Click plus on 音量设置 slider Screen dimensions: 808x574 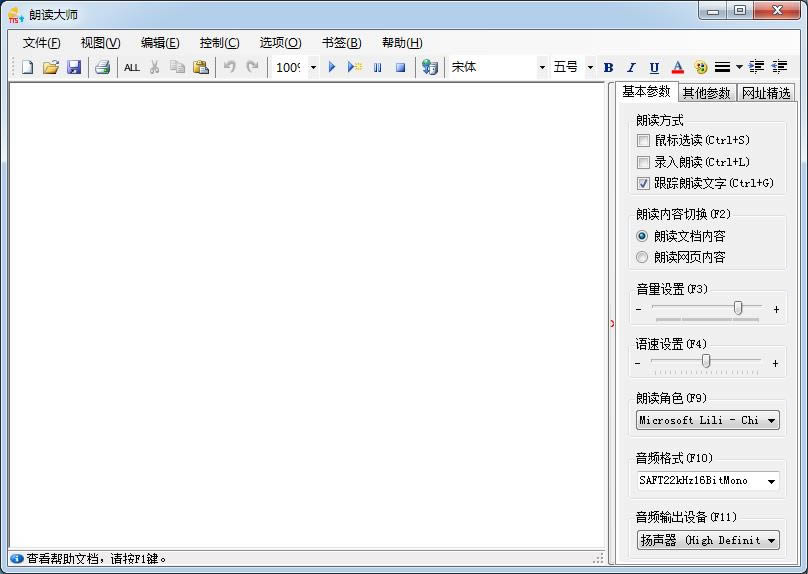pos(776,309)
